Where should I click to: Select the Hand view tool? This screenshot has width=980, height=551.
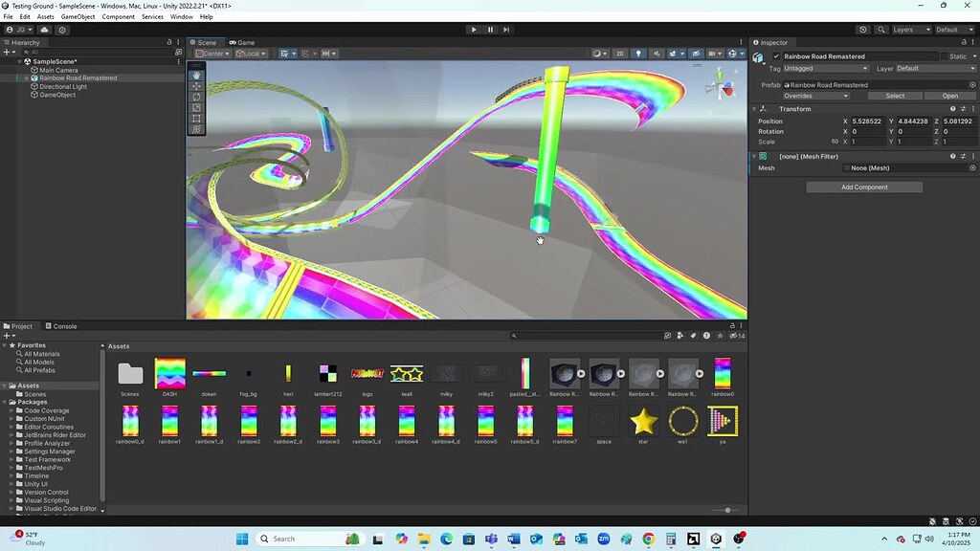click(x=196, y=75)
